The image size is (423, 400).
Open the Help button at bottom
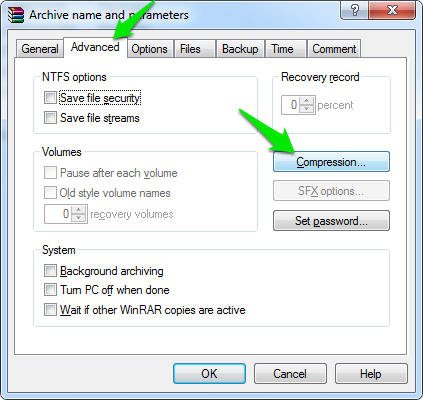point(371,374)
